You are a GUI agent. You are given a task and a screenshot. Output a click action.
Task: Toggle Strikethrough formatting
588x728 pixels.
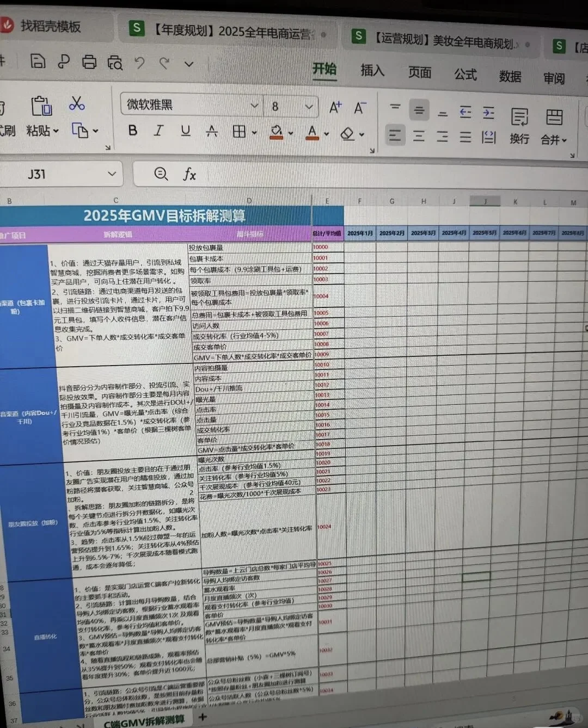pos(212,131)
